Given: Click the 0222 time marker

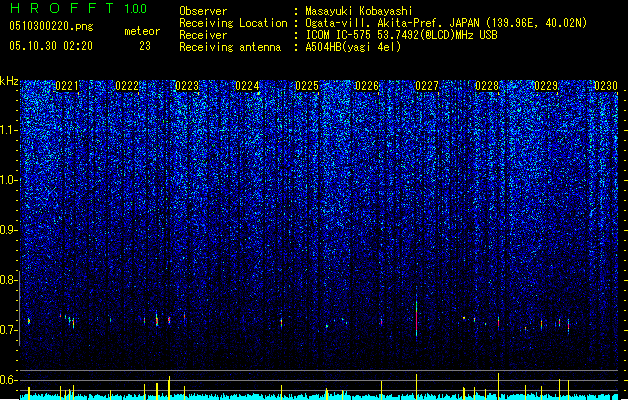Looking at the screenshot, I should click(x=127, y=86).
